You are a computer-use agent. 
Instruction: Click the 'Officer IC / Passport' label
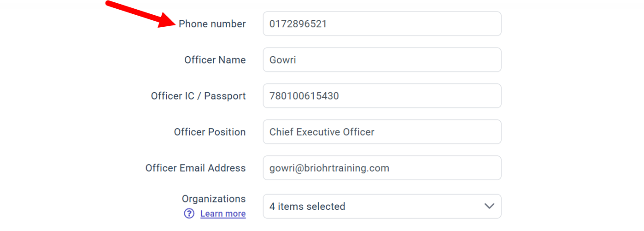[x=198, y=96]
